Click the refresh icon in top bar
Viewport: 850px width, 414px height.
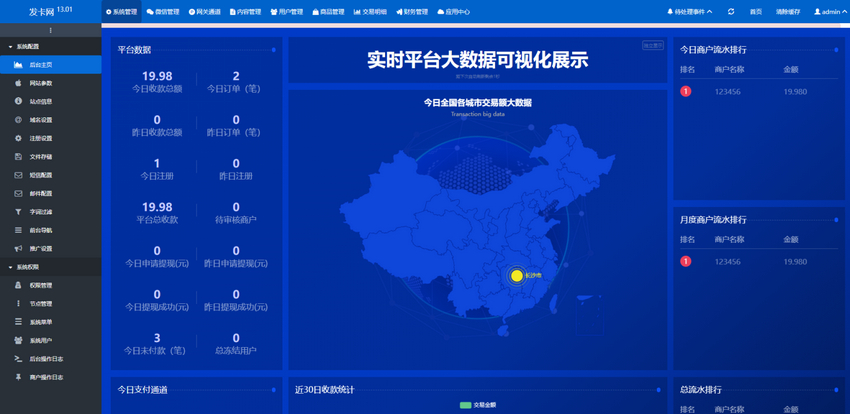tap(731, 11)
